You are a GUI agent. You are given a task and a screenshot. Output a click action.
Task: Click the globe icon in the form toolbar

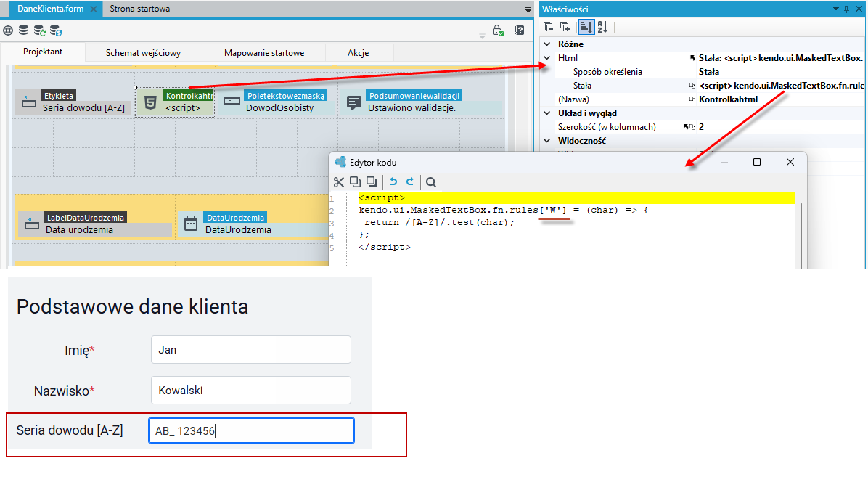(x=8, y=30)
